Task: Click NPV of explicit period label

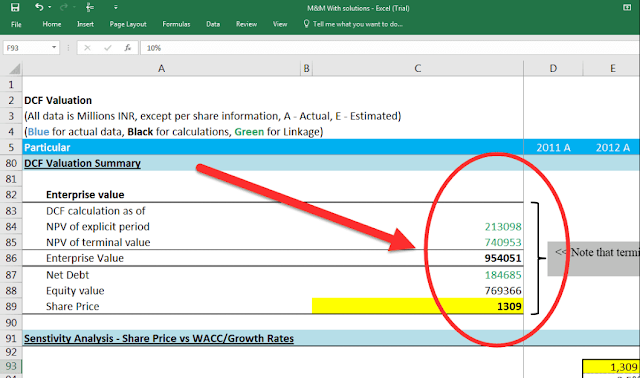Action: 98,227
